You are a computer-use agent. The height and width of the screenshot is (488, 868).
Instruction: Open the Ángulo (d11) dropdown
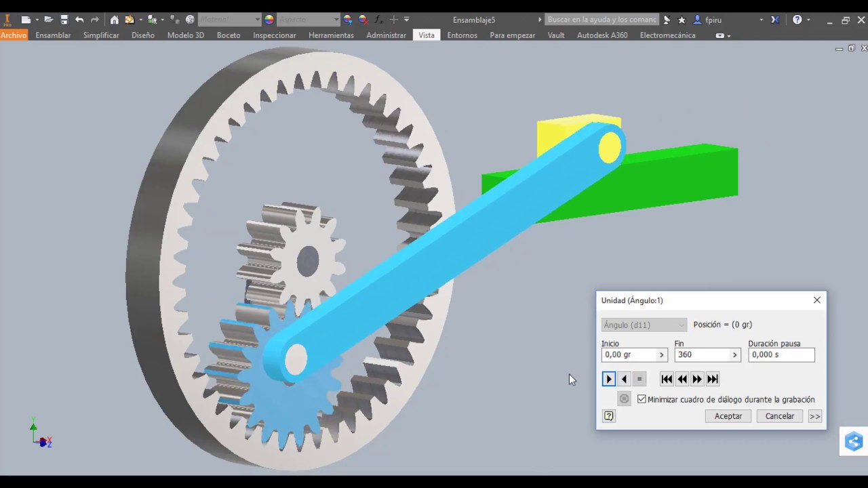pos(644,325)
